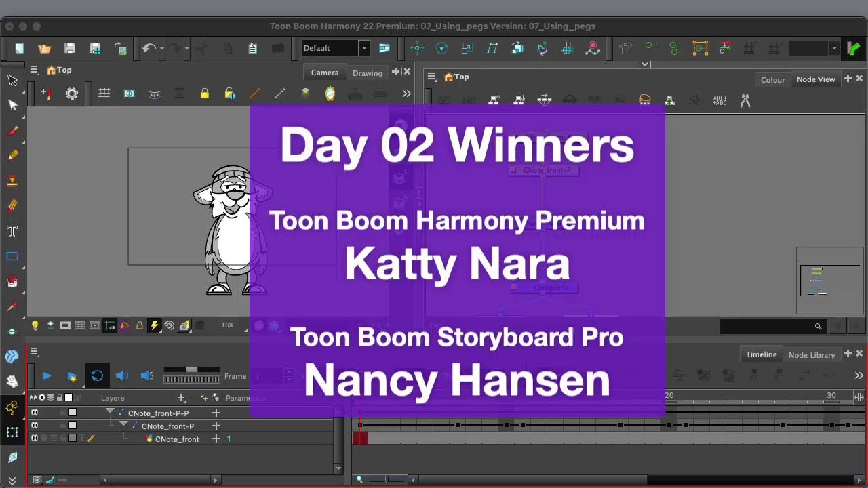Viewport: 868px width, 488px height.
Task: Select the Spline Offset tool
Action: tap(542, 48)
